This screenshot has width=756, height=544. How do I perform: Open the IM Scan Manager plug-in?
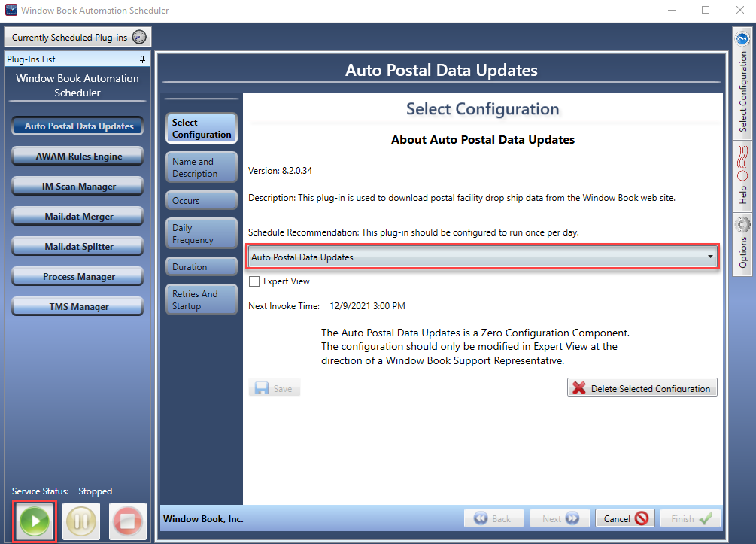(x=77, y=186)
